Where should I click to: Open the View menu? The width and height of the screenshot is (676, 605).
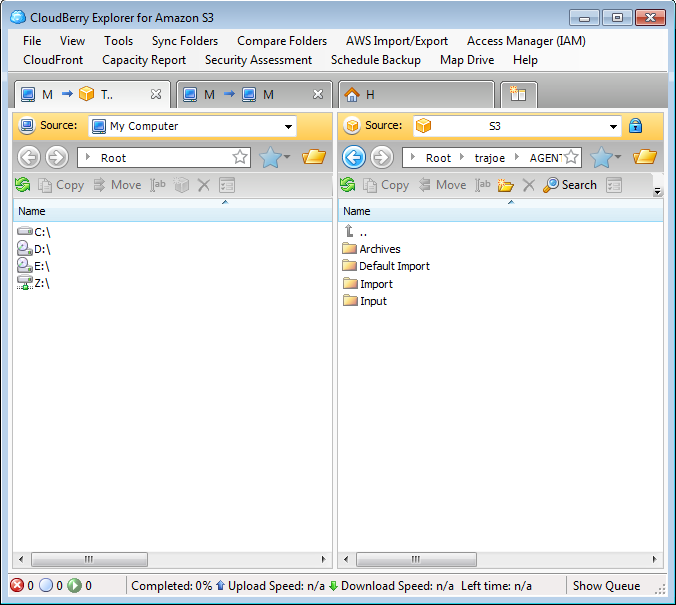coord(72,41)
